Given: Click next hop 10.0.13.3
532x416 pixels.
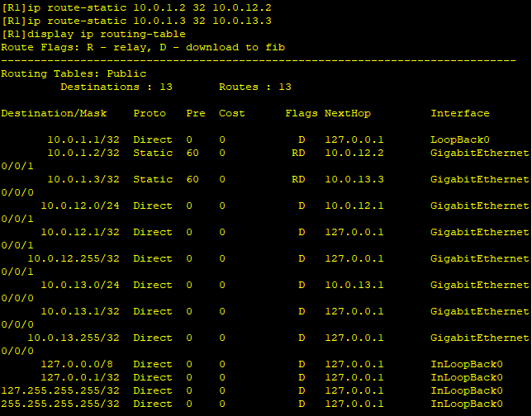Looking at the screenshot, I should tap(354, 179).
